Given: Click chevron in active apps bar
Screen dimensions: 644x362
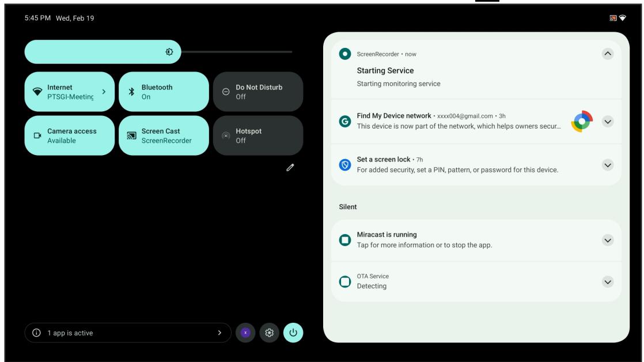Looking at the screenshot, I should [219, 333].
